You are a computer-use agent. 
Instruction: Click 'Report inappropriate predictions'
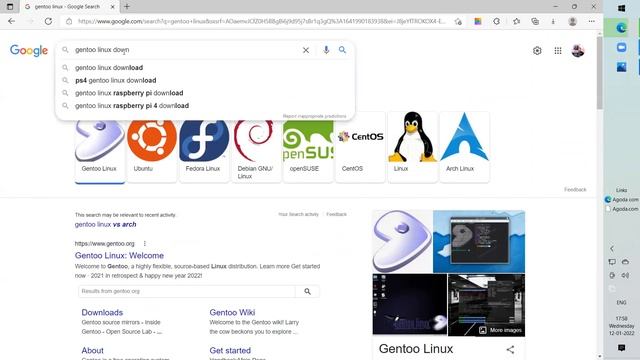tap(314, 116)
